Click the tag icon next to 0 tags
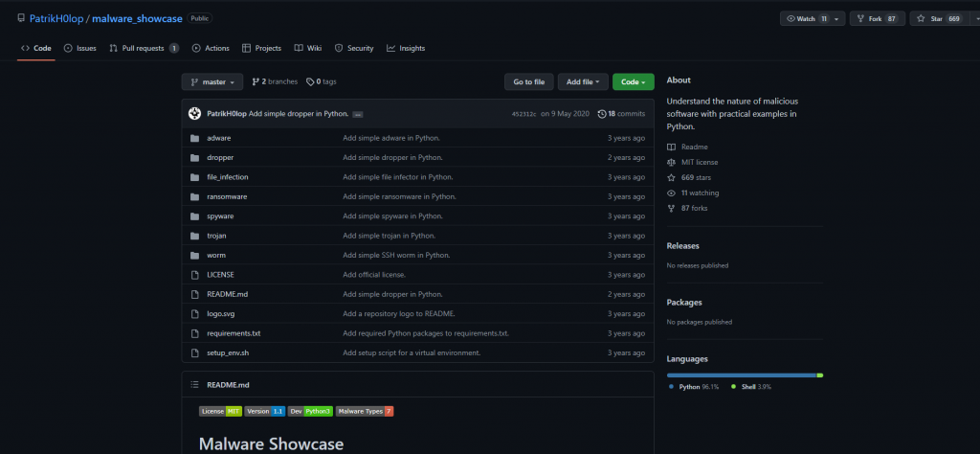The height and width of the screenshot is (454, 980). 310,82
